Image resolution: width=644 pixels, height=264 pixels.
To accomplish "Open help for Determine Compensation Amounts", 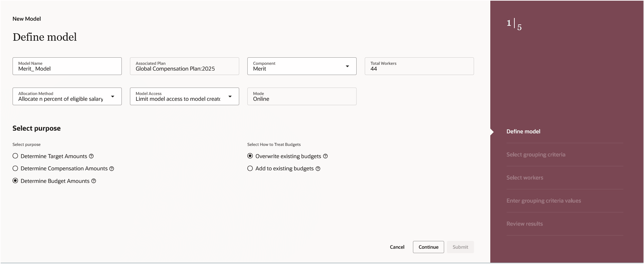I will click(112, 169).
